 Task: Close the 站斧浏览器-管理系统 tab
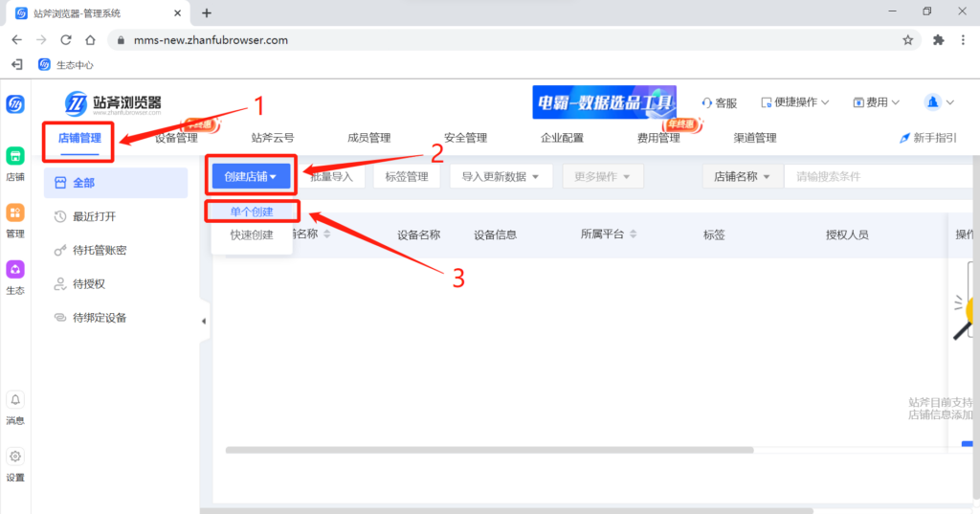click(177, 13)
